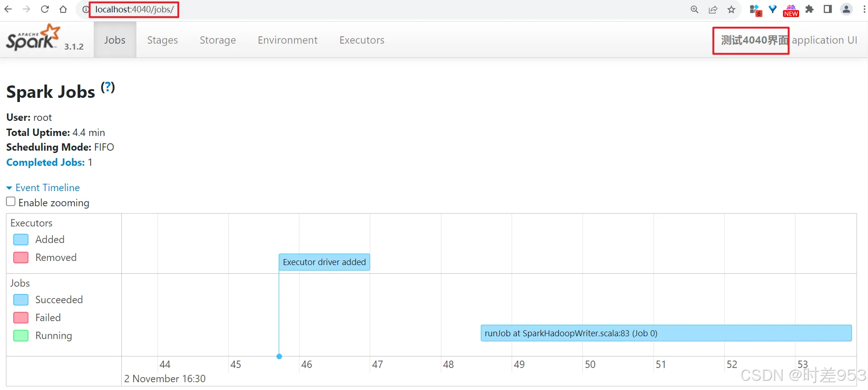Open the Environment tab
The height and width of the screenshot is (390, 868).
(x=287, y=40)
